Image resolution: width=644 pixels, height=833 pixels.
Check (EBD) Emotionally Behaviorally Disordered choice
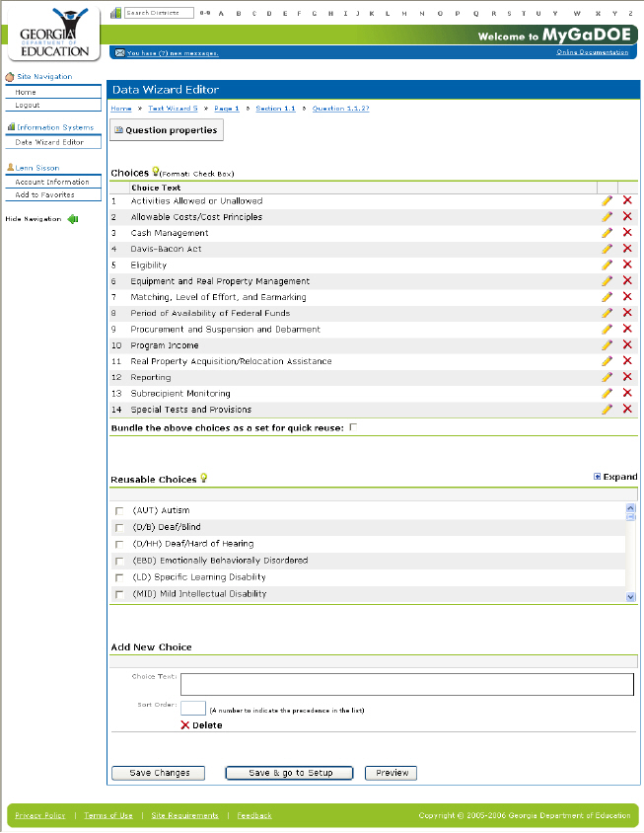pyautogui.click(x=119, y=561)
